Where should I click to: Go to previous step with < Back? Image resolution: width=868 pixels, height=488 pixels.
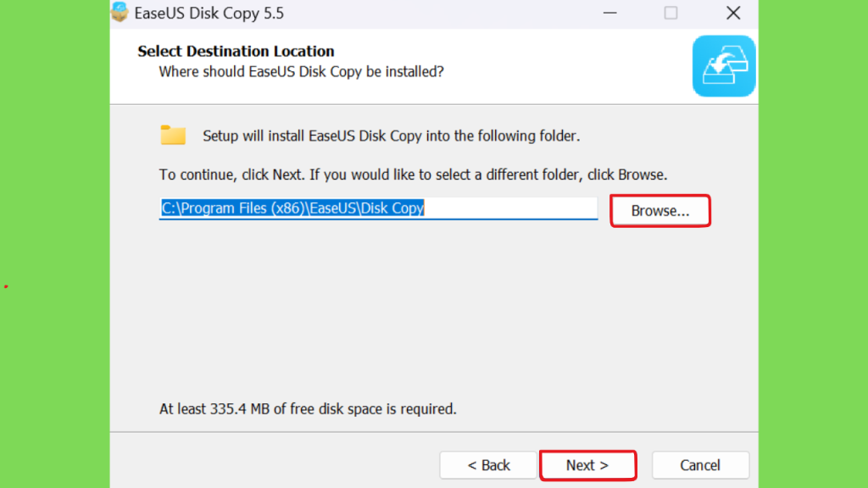(488, 465)
